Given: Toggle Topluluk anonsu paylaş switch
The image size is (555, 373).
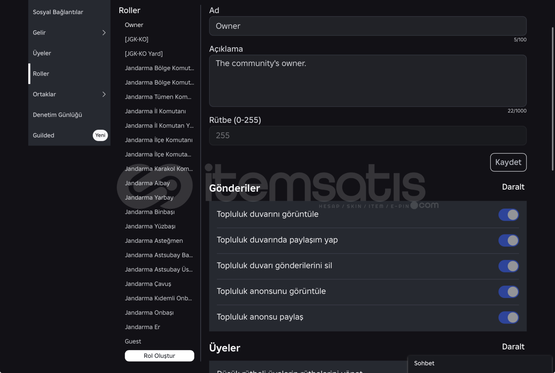Looking at the screenshot, I should point(509,317).
